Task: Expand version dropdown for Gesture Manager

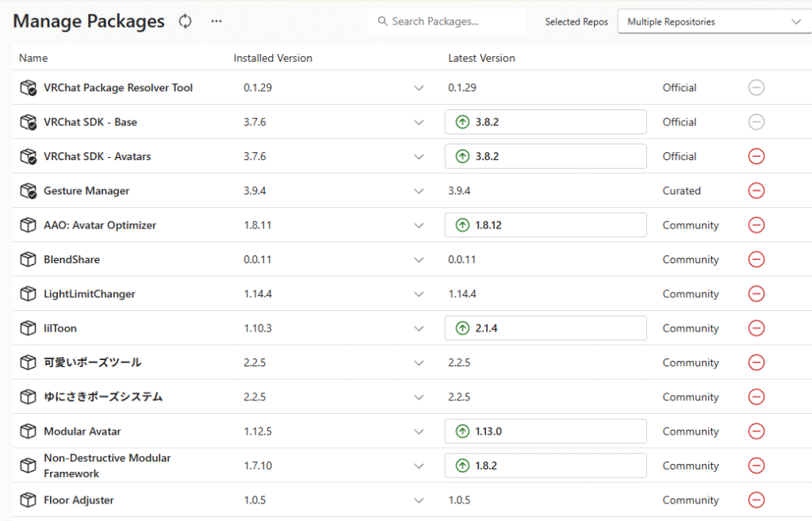Action: click(419, 191)
